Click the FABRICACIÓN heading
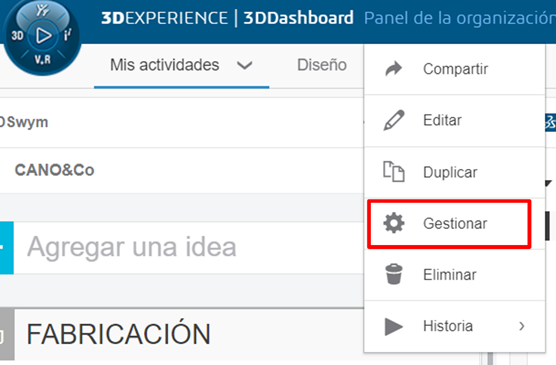Viewport: 556px width, 365px height. coord(118,333)
